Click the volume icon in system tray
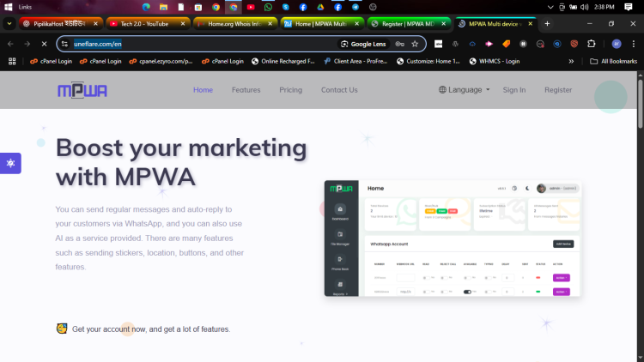This screenshot has width=644, height=362. coord(585,7)
